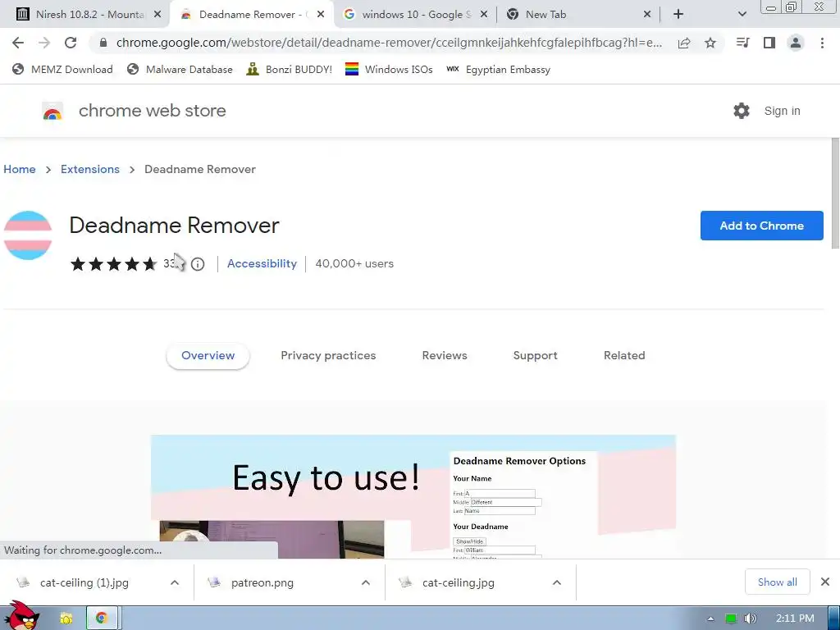Click the volume speaker tray icon

click(751, 619)
